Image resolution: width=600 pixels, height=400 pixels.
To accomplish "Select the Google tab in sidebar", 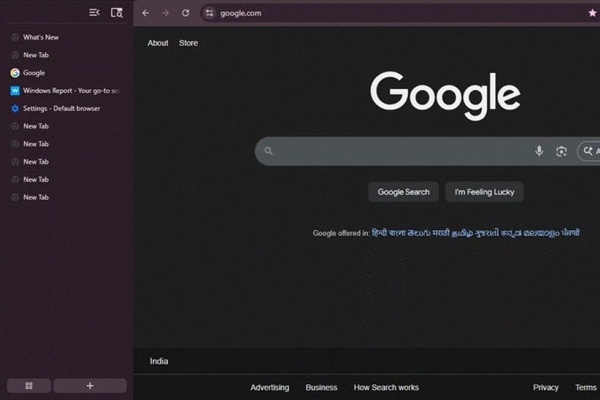I will point(34,73).
